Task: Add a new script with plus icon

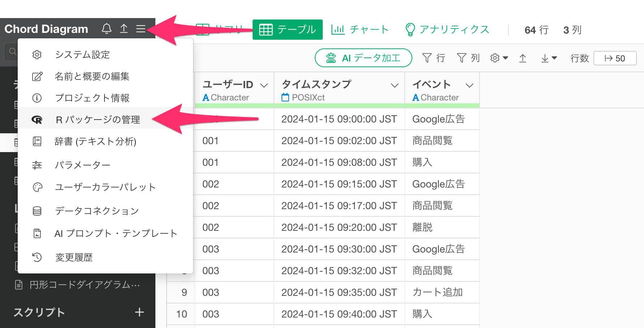Action: pos(139,312)
